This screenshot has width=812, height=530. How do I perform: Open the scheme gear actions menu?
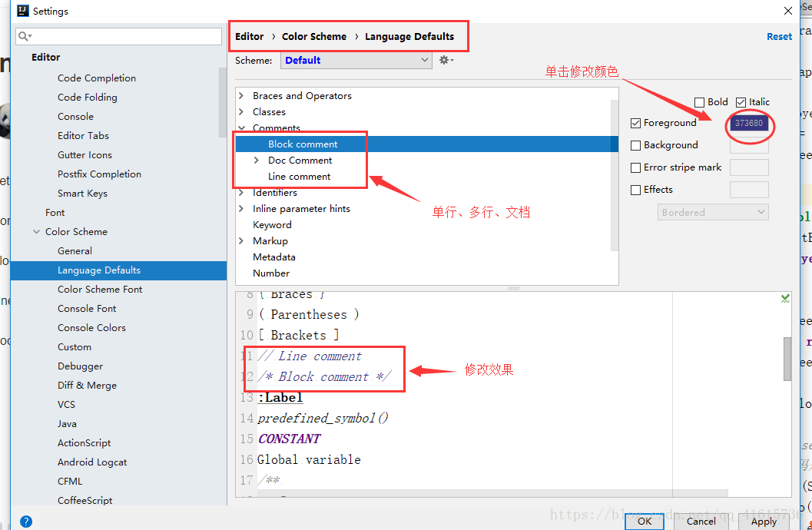(x=446, y=60)
